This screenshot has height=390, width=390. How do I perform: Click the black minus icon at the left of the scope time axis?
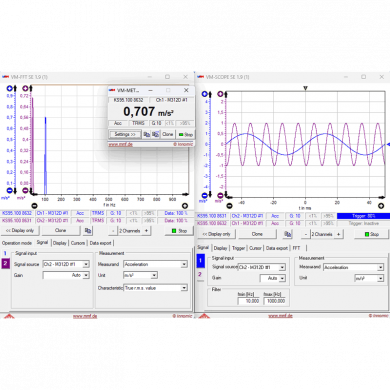[229, 206]
